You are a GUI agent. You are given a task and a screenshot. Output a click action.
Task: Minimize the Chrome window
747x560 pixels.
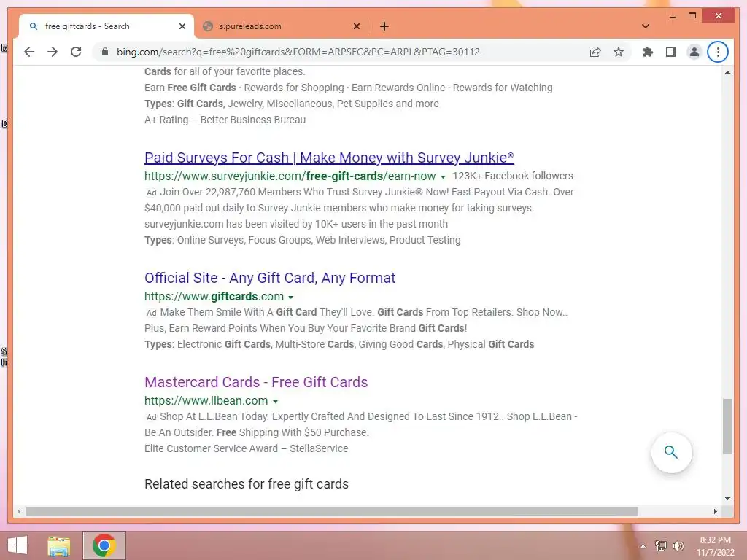[x=673, y=16]
